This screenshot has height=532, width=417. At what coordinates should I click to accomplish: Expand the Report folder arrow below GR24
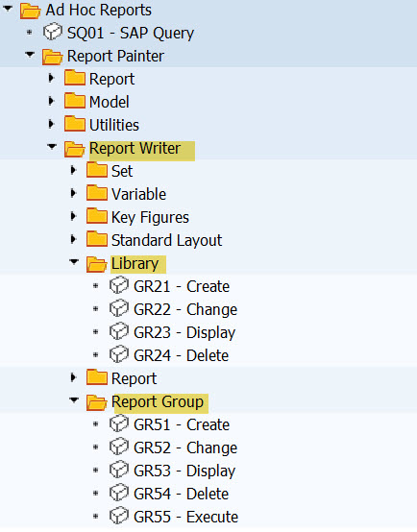pos(73,377)
